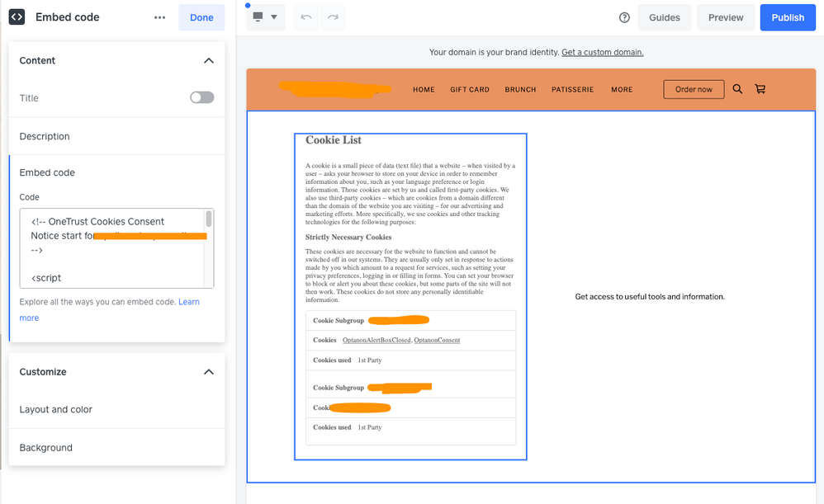Click the search magnifier icon in site header

(x=737, y=89)
